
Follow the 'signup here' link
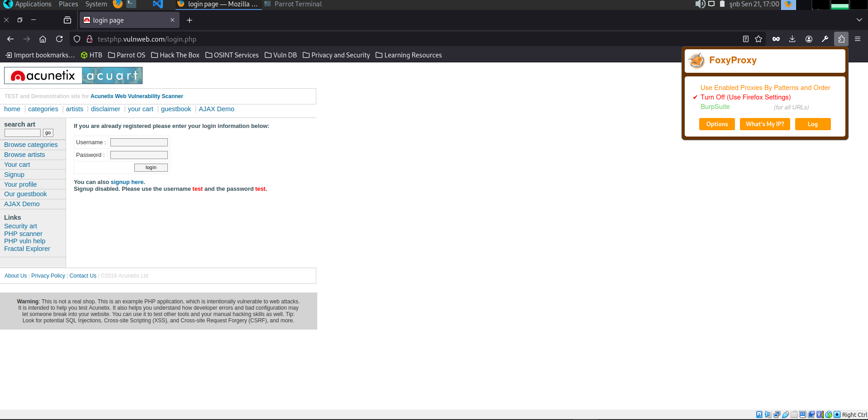pyautogui.click(x=127, y=182)
